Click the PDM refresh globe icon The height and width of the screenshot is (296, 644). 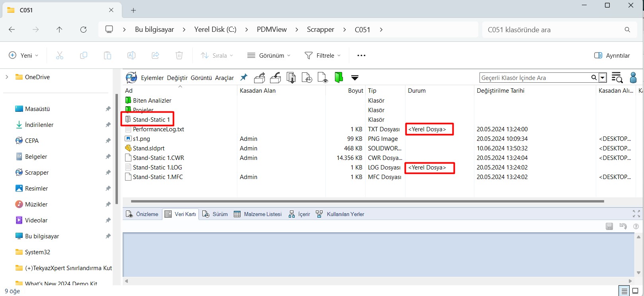coord(131,78)
